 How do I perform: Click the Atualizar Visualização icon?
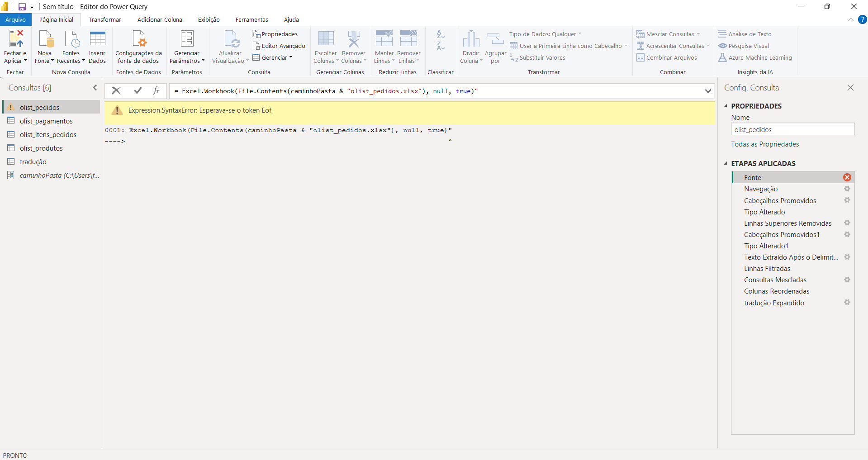[231, 39]
